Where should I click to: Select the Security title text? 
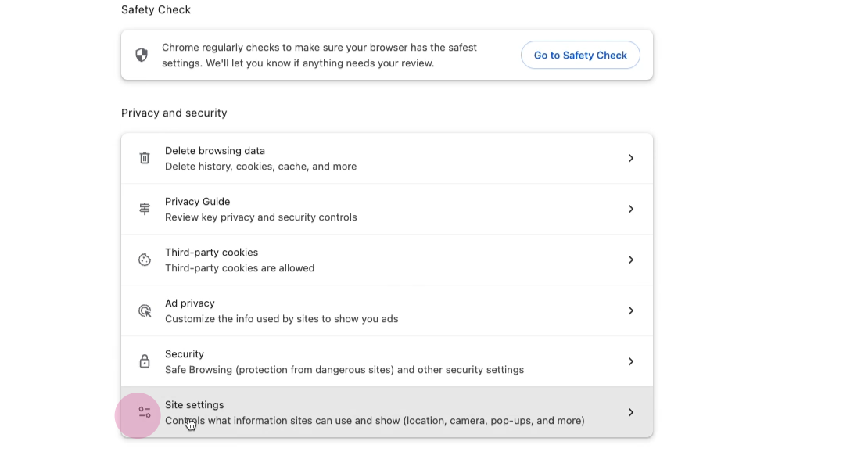click(185, 354)
